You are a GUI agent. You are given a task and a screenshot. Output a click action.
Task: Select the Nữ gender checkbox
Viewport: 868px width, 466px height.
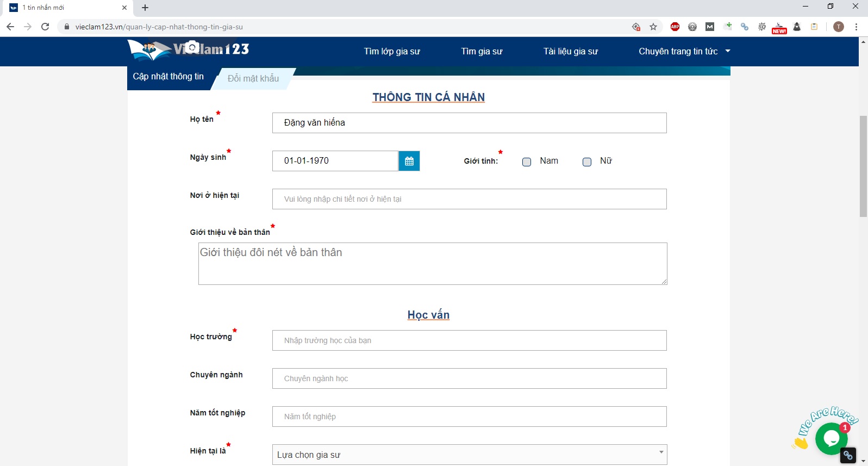point(587,162)
